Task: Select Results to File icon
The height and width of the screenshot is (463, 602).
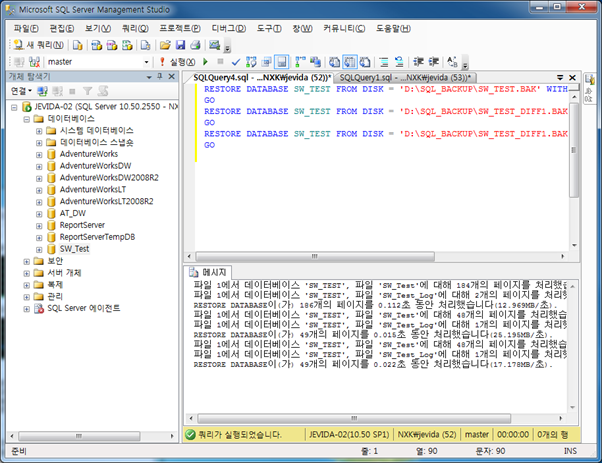Action: click(365, 62)
